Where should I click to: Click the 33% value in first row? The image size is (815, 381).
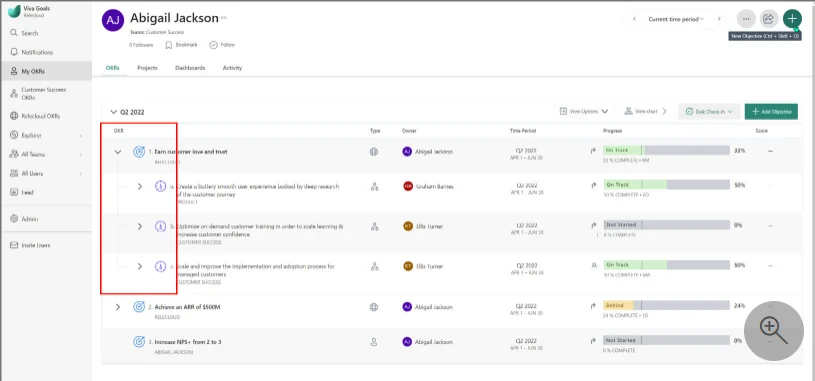tap(740, 151)
